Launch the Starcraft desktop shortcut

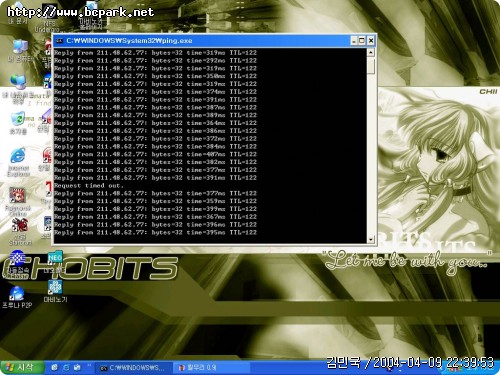20,231
